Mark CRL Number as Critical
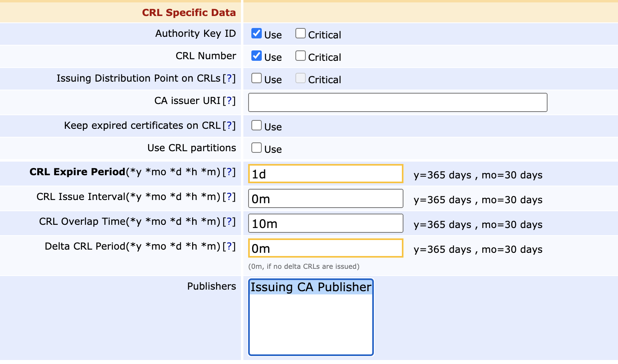The height and width of the screenshot is (364, 618). 301,56
